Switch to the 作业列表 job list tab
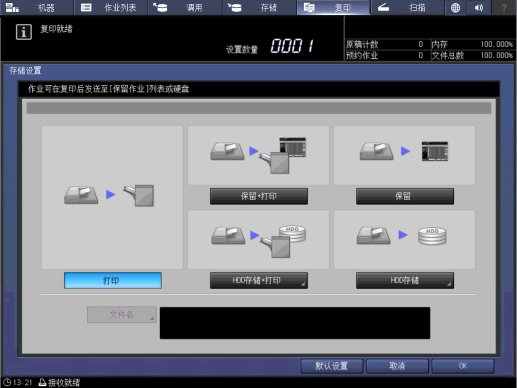The image size is (517, 388). click(x=111, y=7)
